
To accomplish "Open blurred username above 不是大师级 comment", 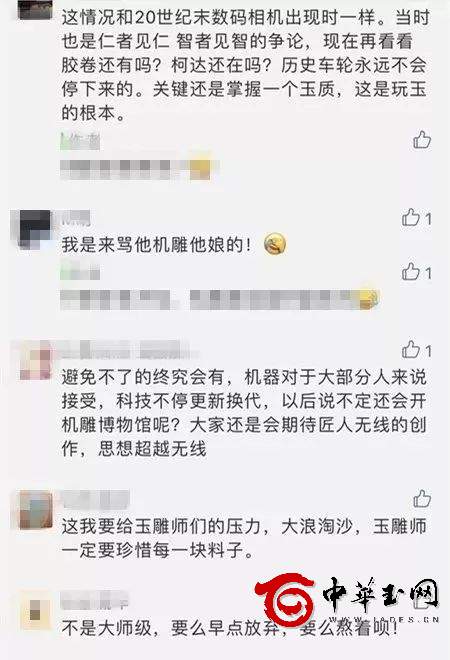I will (x=94, y=601).
